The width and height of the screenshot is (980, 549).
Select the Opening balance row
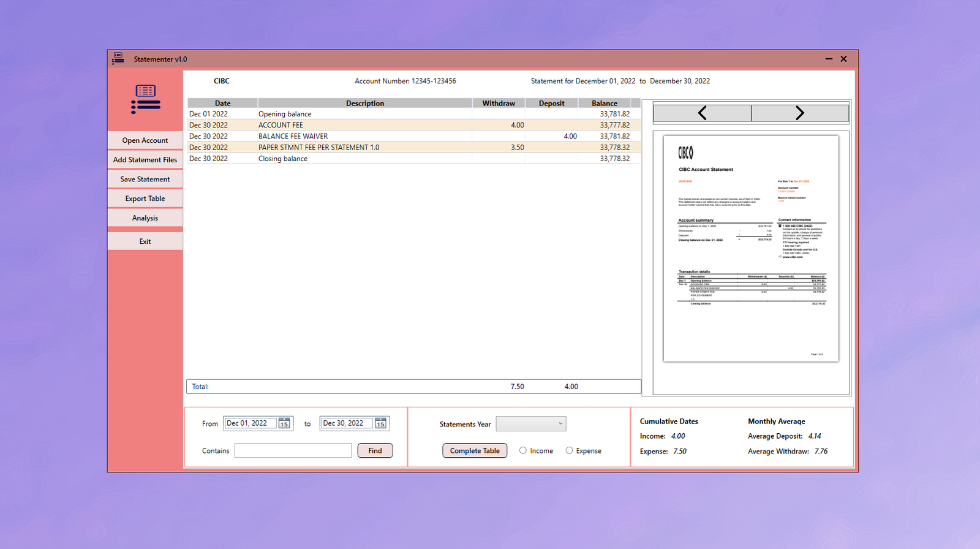[x=414, y=114]
